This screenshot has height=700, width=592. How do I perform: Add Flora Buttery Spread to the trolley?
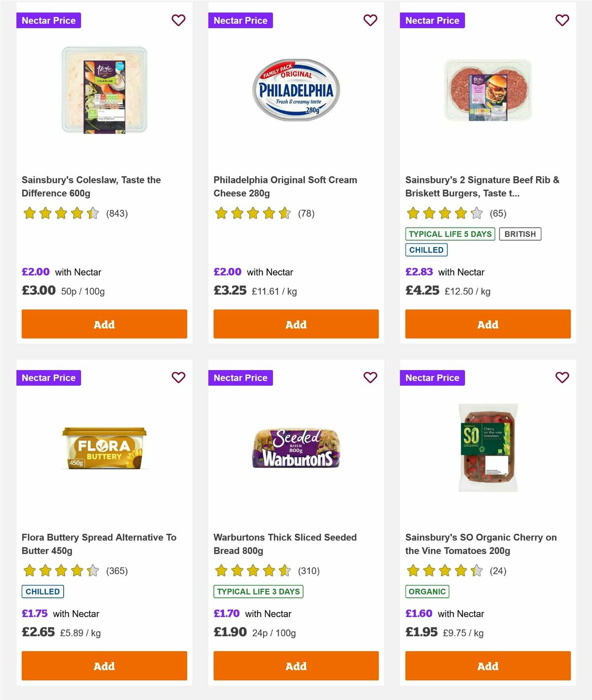[104, 665]
